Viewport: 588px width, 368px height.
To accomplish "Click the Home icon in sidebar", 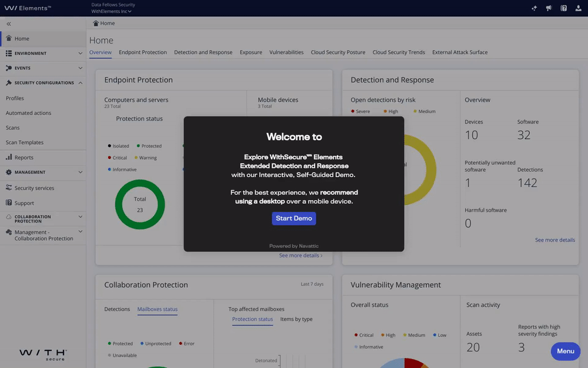I will 9,38.
